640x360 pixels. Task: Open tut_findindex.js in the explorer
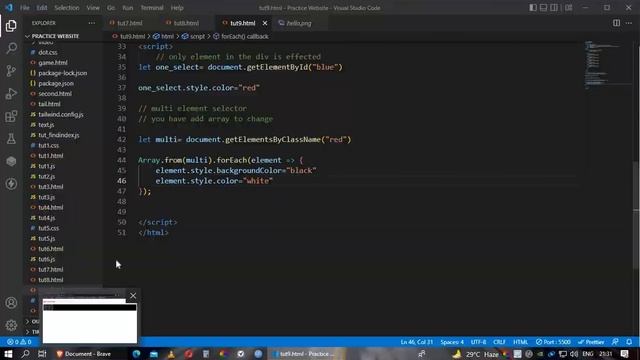click(x=59, y=135)
